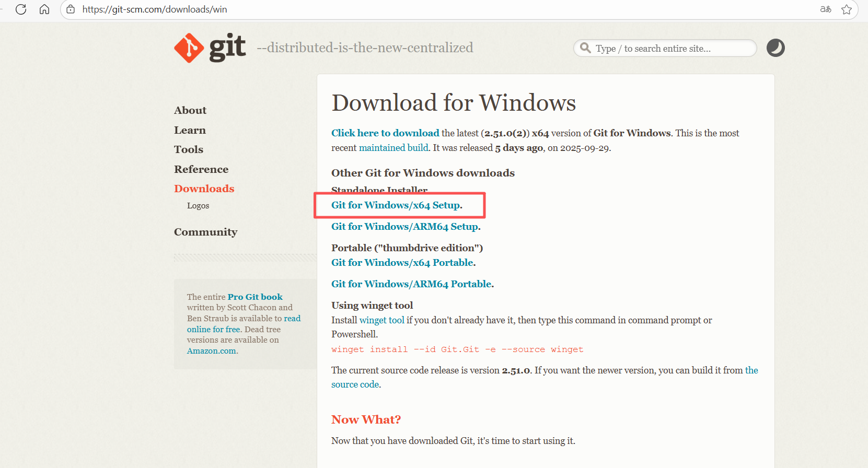This screenshot has height=468, width=868.
Task: Open the 'winget tool' link
Action: click(382, 320)
